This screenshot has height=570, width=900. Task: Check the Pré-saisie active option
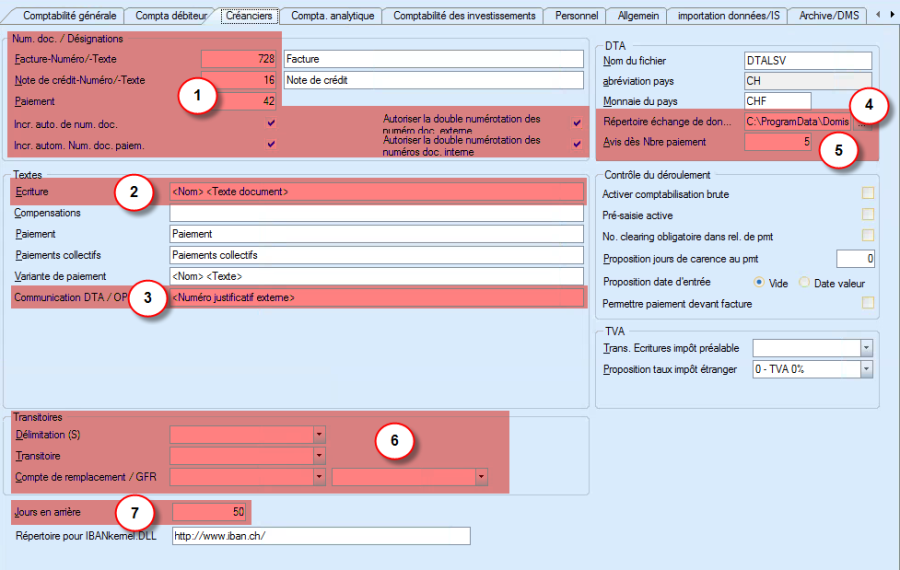[x=868, y=214]
